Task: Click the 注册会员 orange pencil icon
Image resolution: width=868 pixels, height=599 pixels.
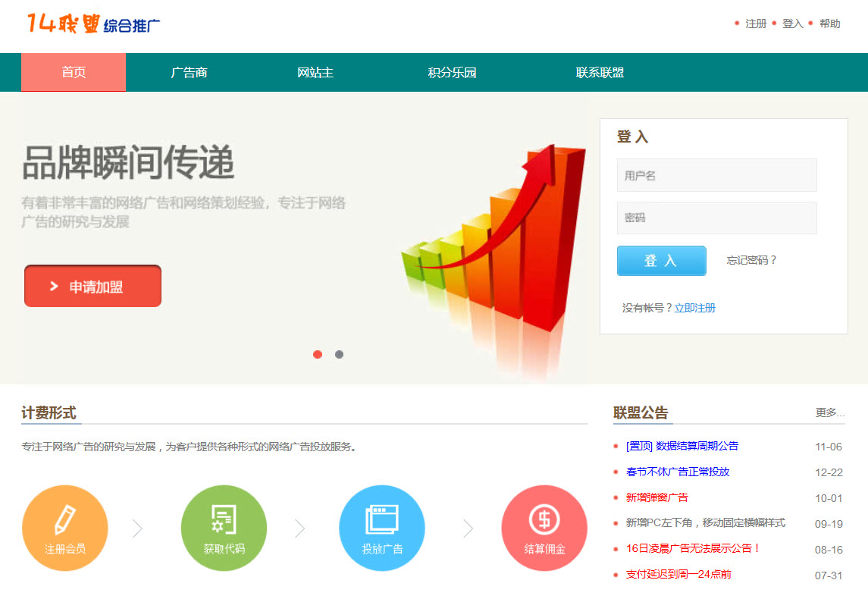Action: tap(65, 528)
